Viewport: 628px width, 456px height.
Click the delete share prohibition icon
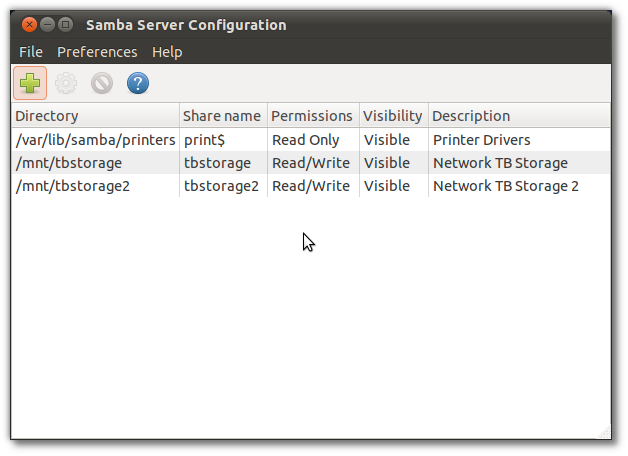point(102,83)
